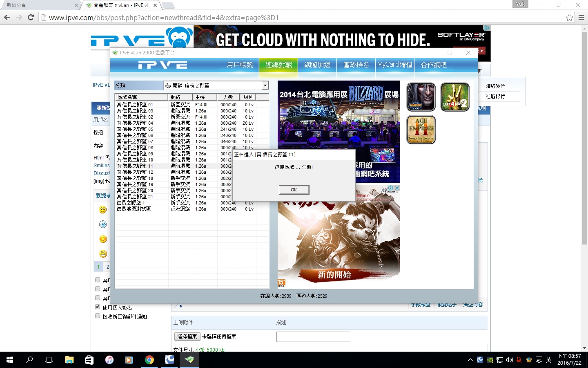Image resolution: width=588 pixels, height=368 pixels.
Task: Click the Blizzard expo banner image
Action: (x=339, y=132)
